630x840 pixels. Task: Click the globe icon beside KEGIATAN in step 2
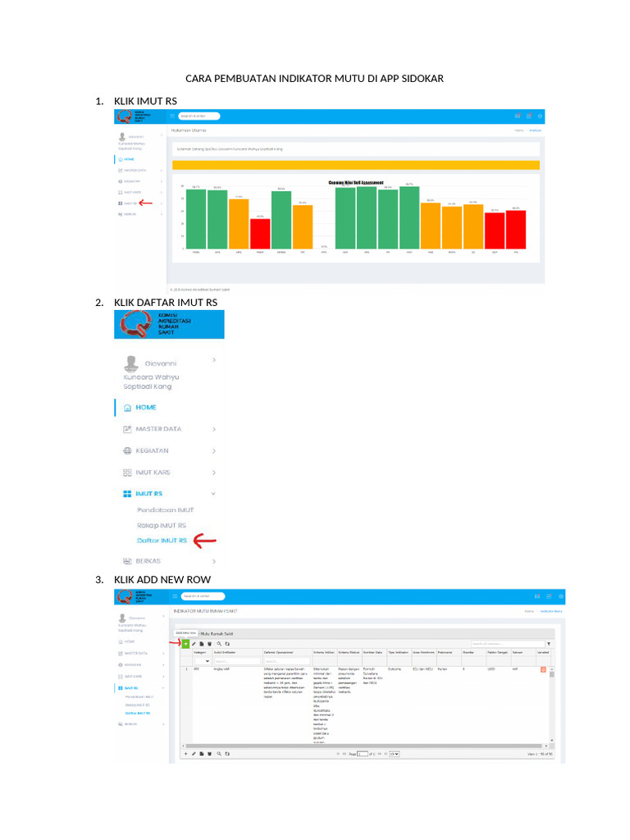click(x=127, y=451)
